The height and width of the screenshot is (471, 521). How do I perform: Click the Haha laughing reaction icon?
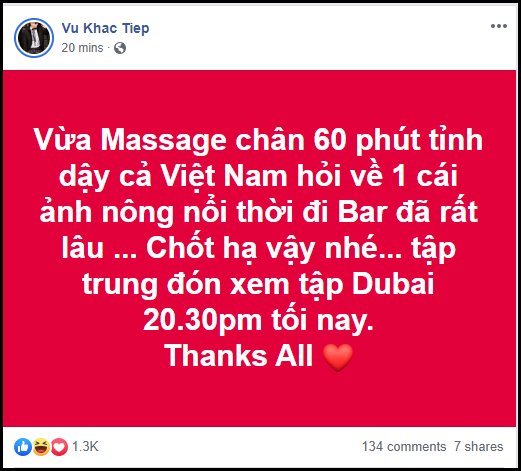pyautogui.click(x=41, y=447)
